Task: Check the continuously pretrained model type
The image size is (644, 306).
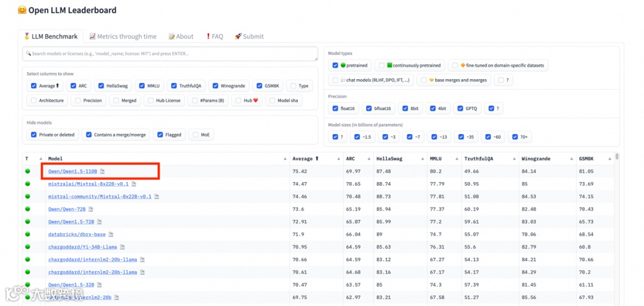Action: (382, 65)
